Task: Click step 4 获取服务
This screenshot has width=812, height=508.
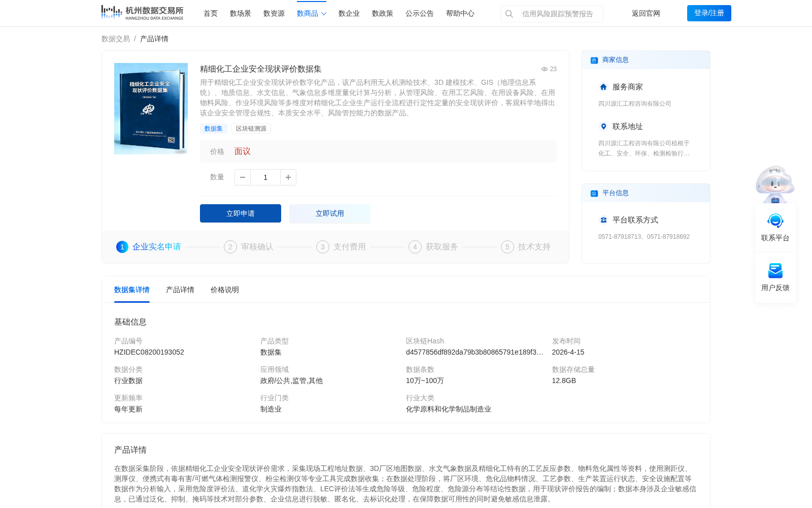Action: (x=433, y=247)
